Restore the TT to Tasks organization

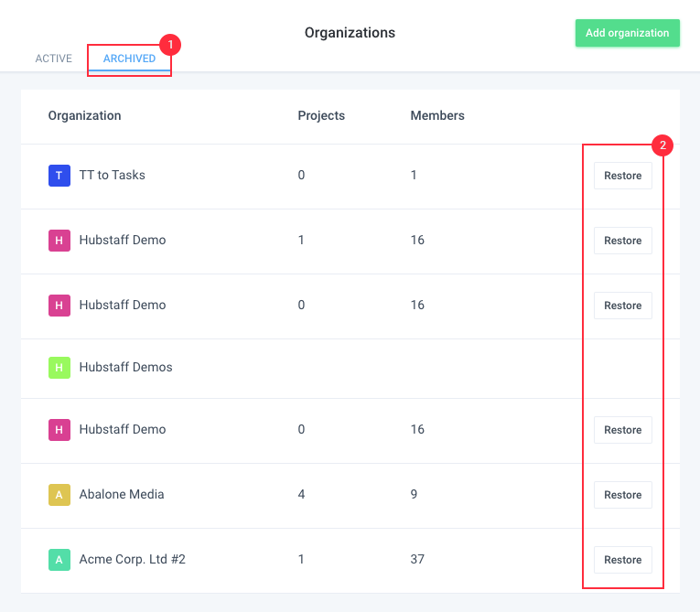pos(623,176)
